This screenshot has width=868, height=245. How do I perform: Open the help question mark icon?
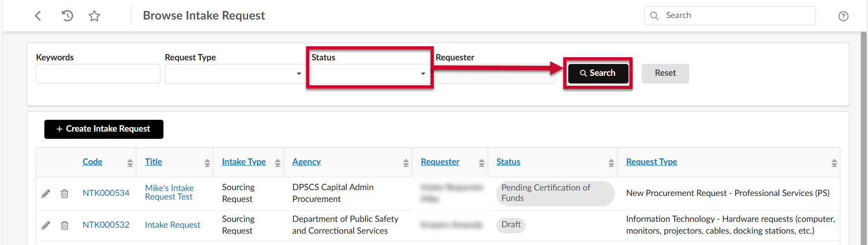point(843,16)
